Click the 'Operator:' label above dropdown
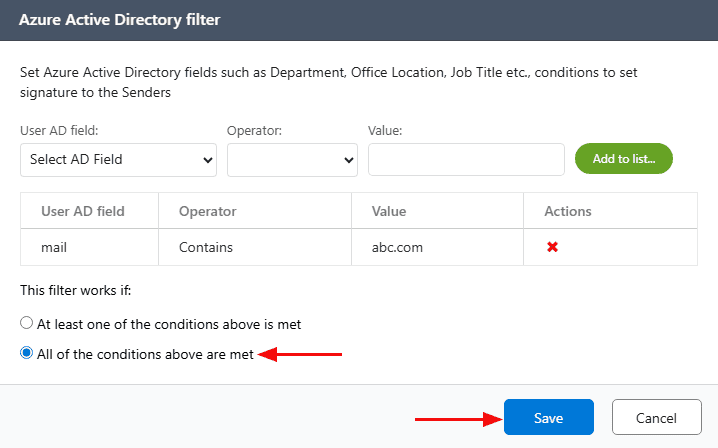Viewport: 718px width, 448px height. [x=255, y=131]
